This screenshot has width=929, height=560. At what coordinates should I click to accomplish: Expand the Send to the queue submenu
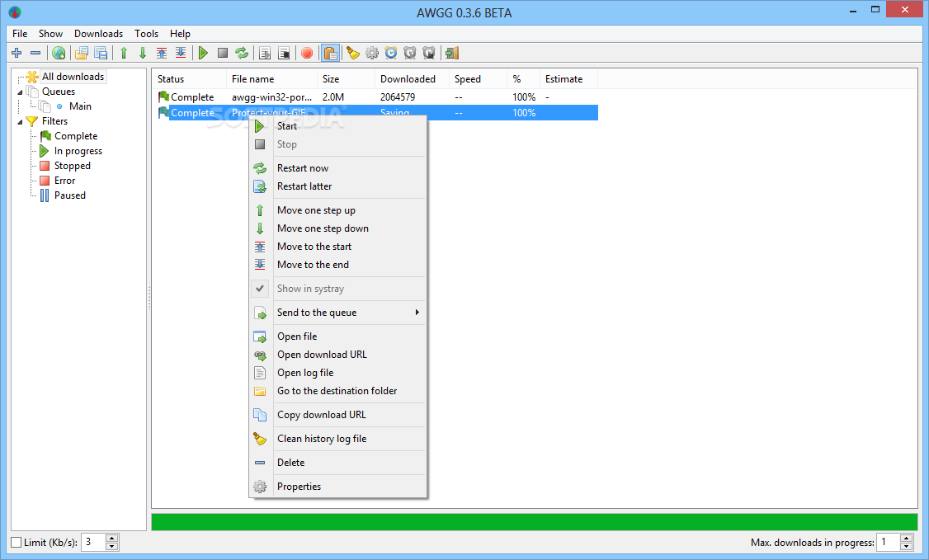pos(337,313)
